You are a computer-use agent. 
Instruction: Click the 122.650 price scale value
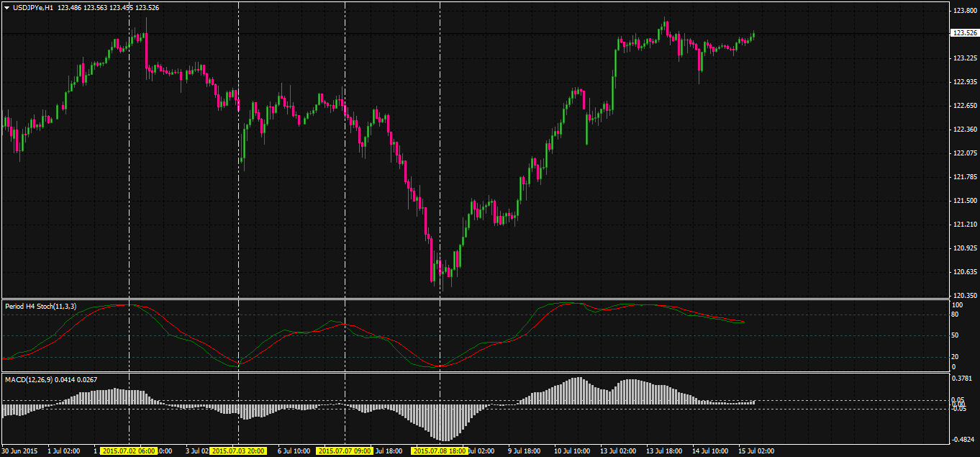tap(964, 106)
